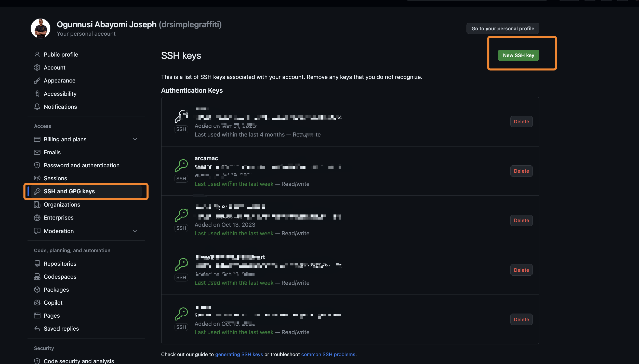Open the generating SSH keys guide link
639x364 pixels.
239,354
